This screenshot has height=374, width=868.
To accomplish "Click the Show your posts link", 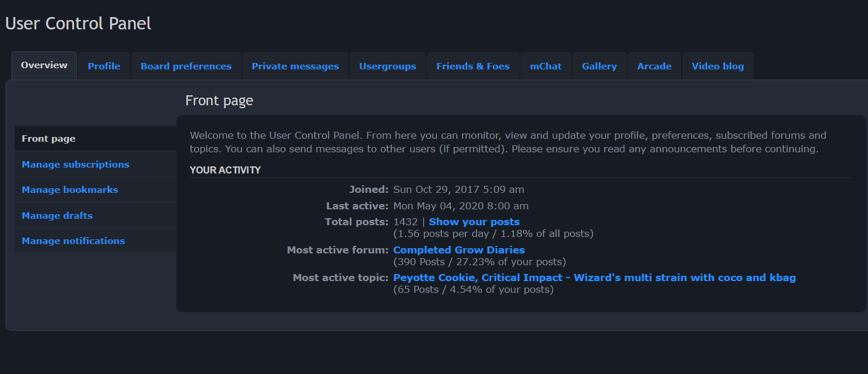I will [474, 222].
